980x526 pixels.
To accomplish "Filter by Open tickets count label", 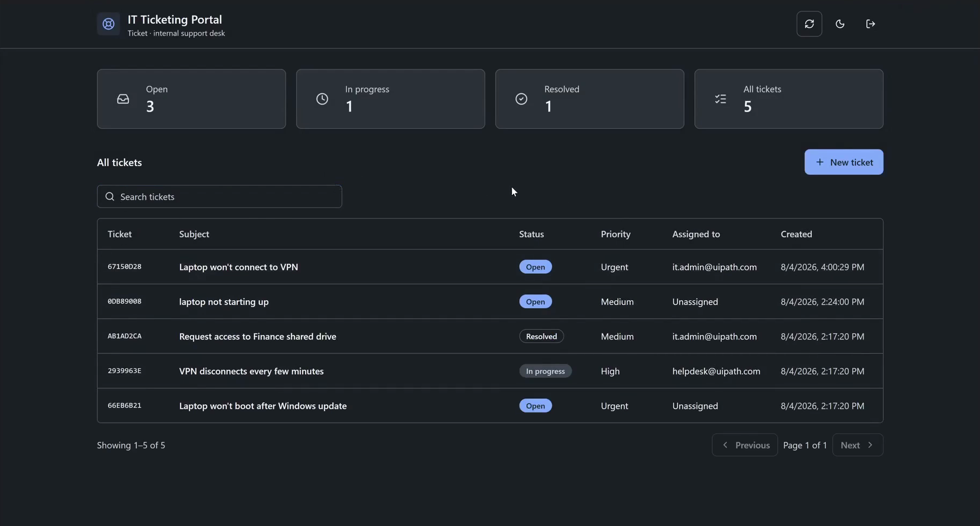I will pyautogui.click(x=157, y=89).
